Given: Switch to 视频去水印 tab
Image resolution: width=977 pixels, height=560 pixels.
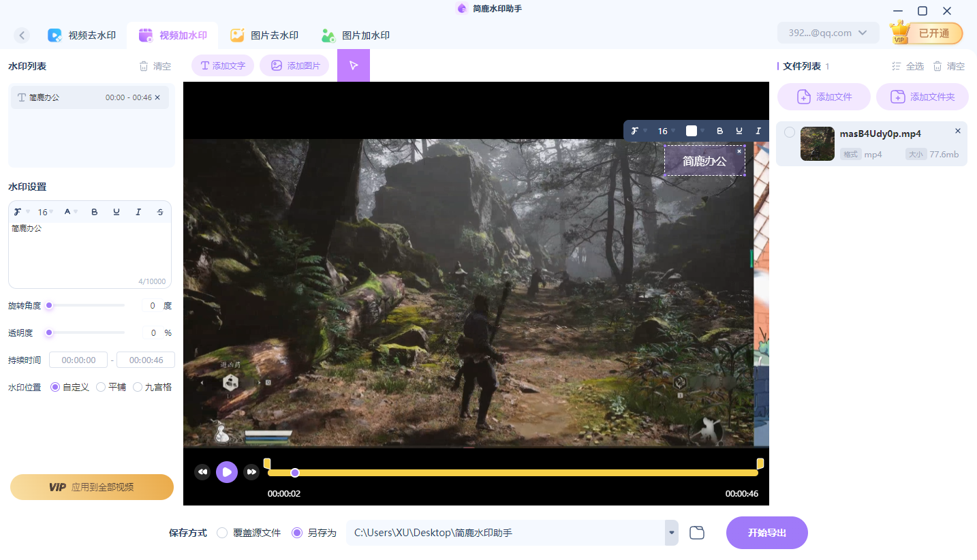Looking at the screenshot, I should click(x=82, y=35).
